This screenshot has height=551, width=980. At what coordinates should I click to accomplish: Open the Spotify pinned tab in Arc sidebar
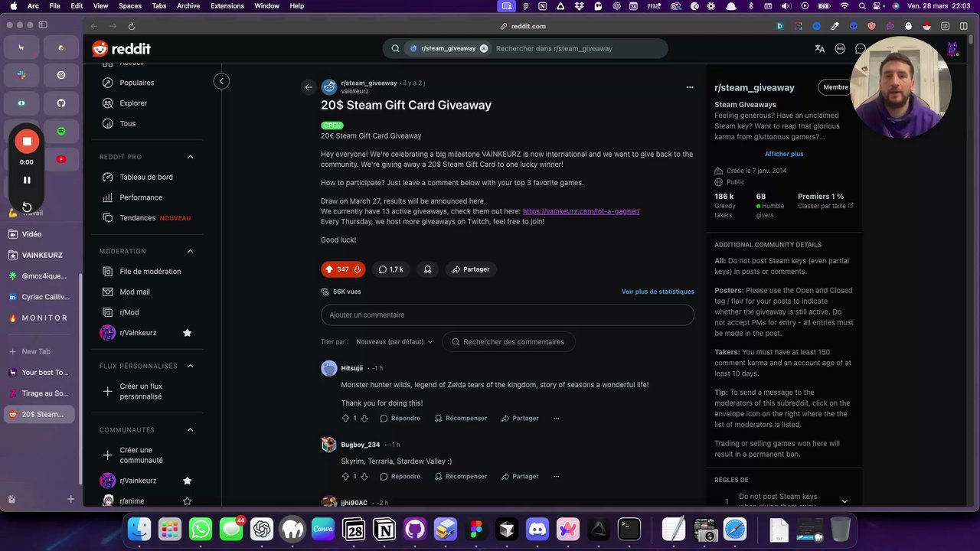(x=61, y=131)
